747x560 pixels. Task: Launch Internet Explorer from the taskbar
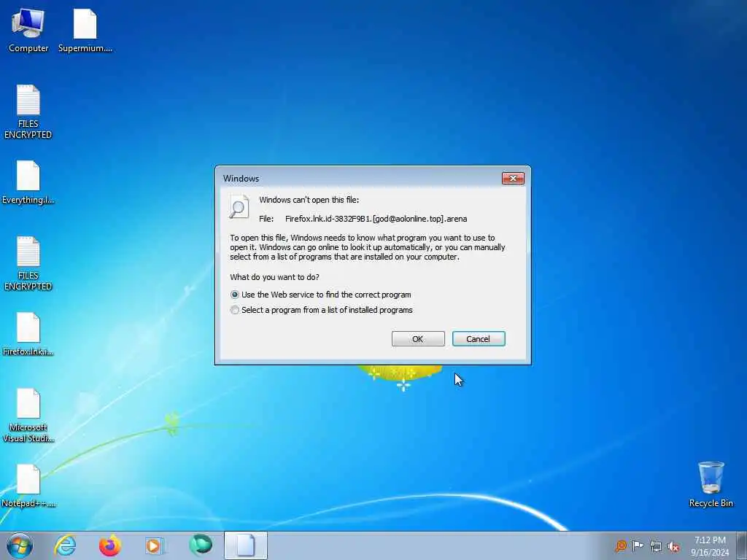click(x=65, y=545)
